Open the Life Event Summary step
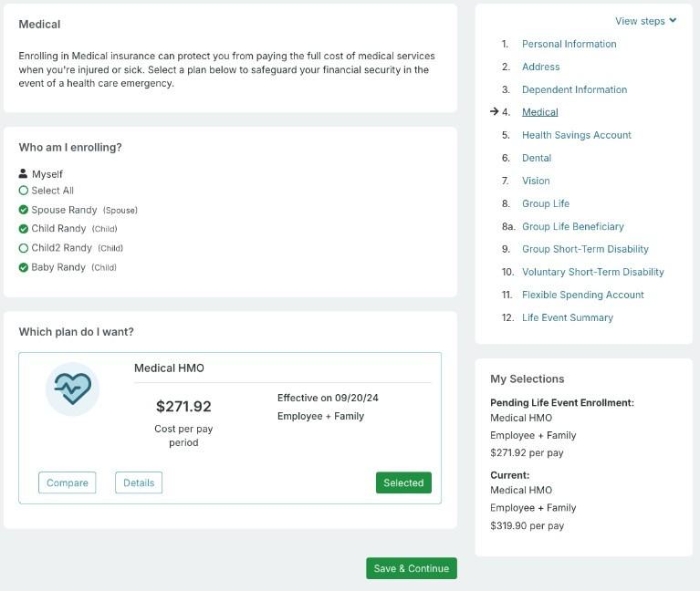The height and width of the screenshot is (591, 700). tap(567, 317)
